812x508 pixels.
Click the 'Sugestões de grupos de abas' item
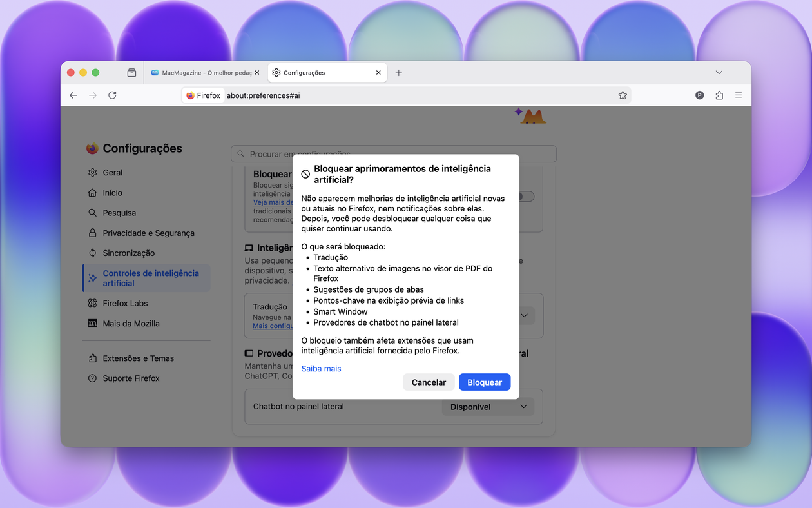pos(369,289)
